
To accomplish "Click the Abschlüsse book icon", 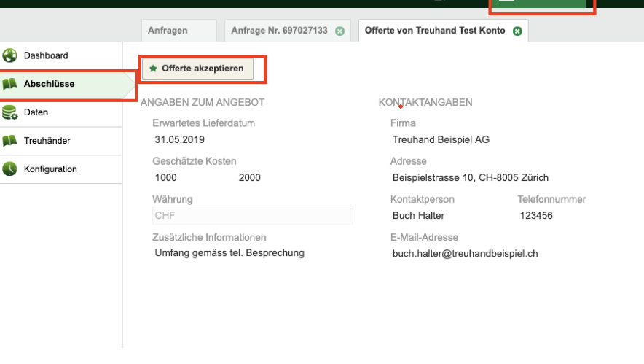I will pyautogui.click(x=10, y=84).
